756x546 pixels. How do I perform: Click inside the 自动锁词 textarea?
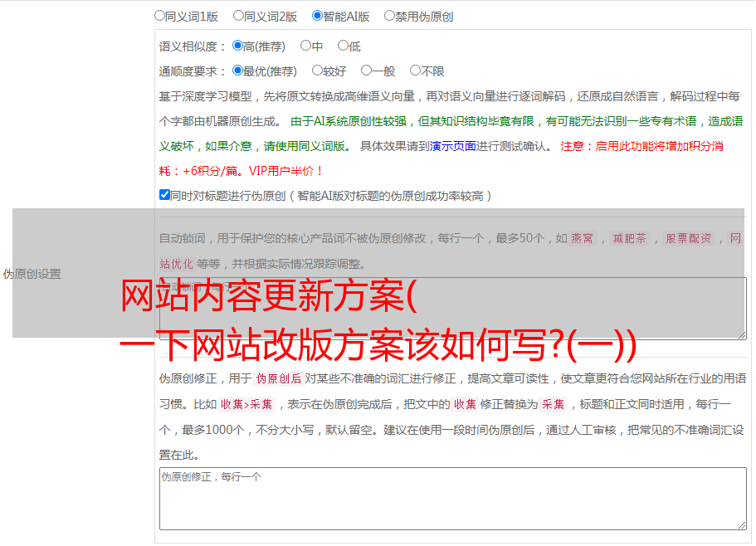[453, 309]
